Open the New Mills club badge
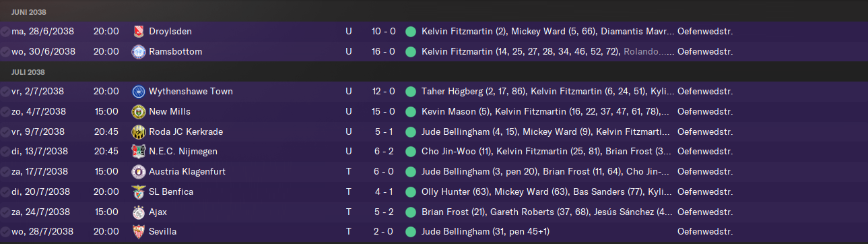Viewport: 868px width, 244px height. [139, 111]
